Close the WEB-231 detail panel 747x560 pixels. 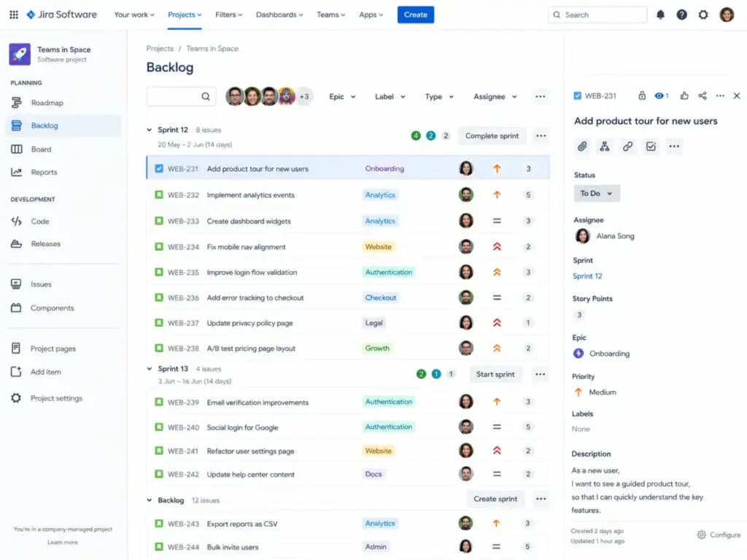(737, 96)
